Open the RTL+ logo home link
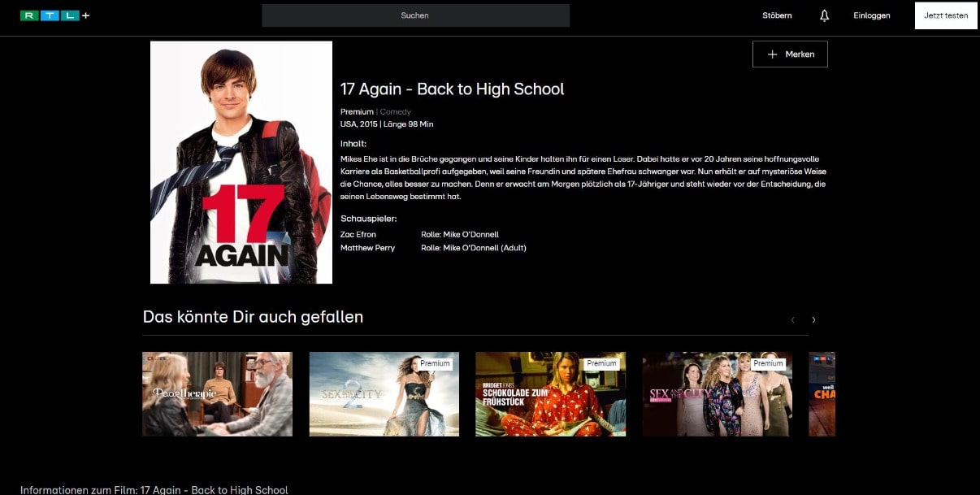Image resolution: width=980 pixels, height=495 pixels. coord(54,15)
